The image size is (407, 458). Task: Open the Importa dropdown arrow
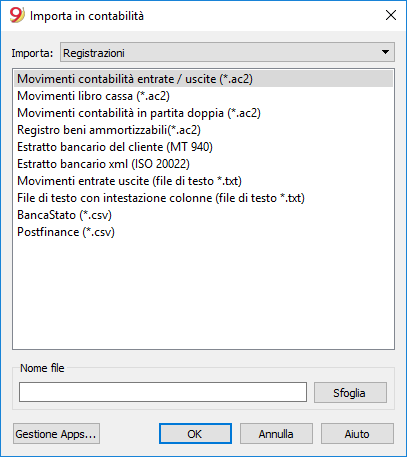[385, 52]
